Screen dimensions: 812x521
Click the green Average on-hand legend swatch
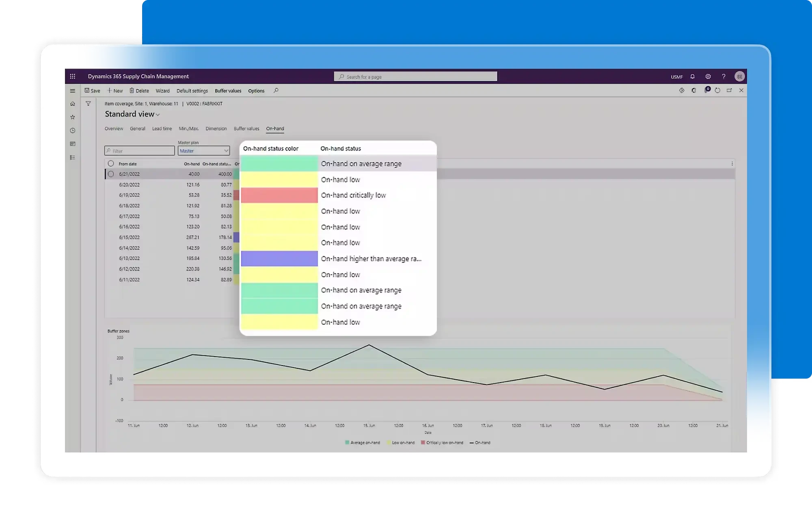[346, 442]
